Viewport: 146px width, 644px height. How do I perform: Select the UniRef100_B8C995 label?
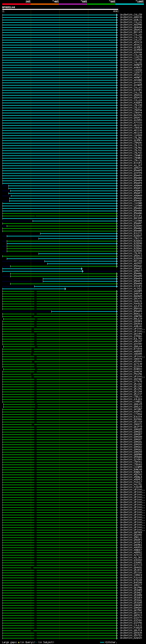tap(131, 218)
